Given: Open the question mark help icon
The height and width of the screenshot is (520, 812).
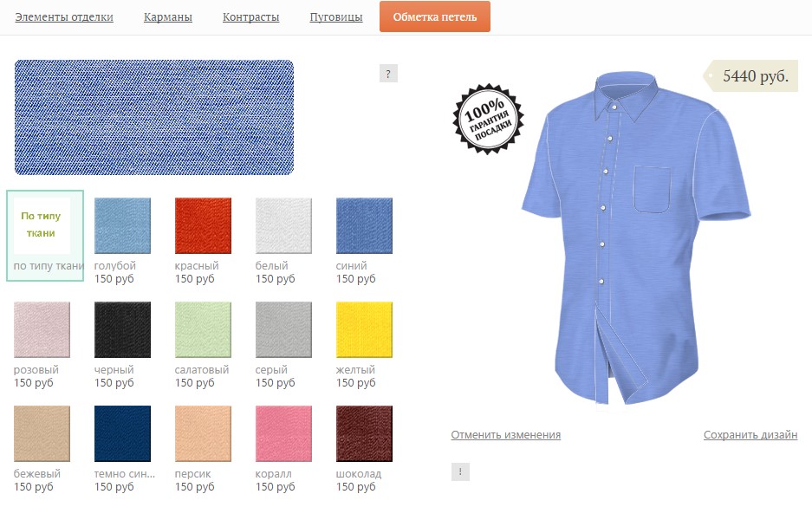Looking at the screenshot, I should 388,74.
